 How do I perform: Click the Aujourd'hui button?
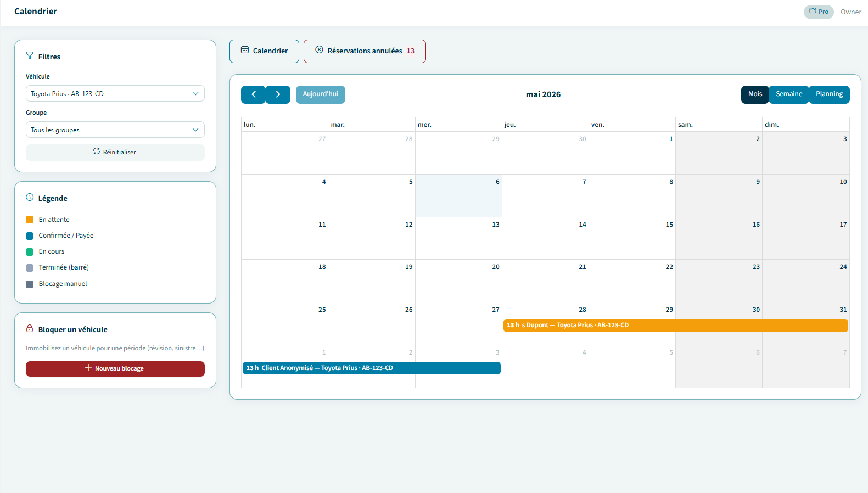pos(321,94)
